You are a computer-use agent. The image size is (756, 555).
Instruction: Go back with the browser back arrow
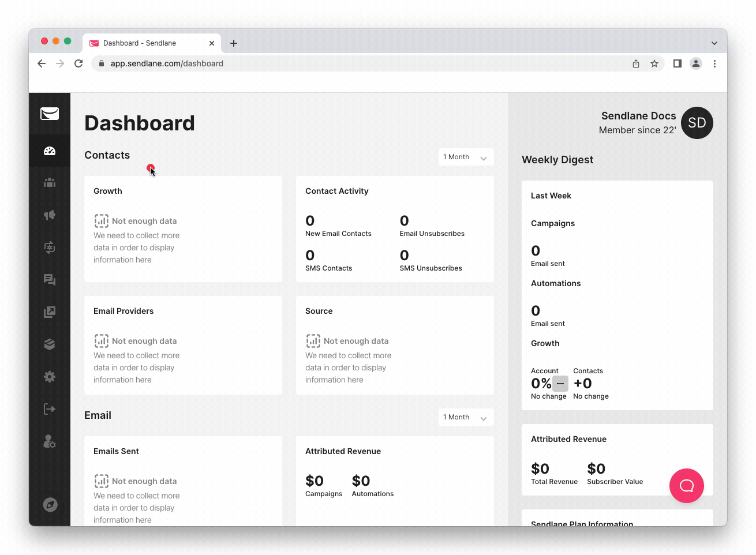pos(42,63)
